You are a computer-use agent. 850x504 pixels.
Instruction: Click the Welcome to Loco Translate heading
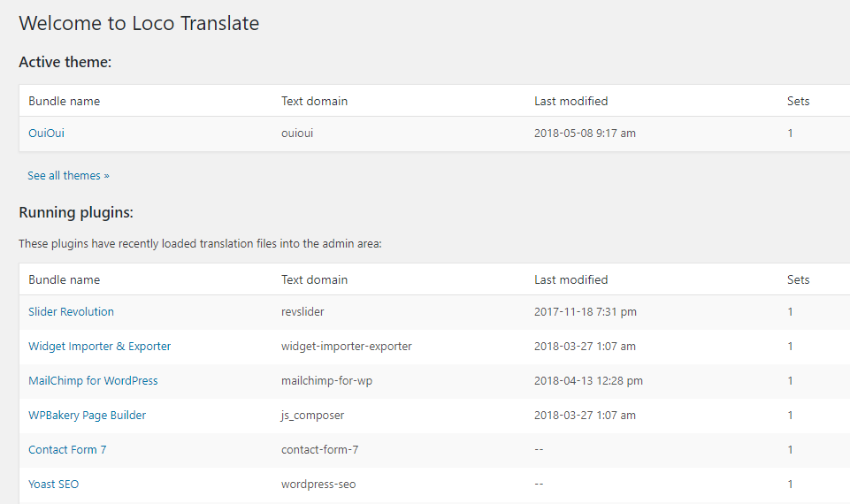139,23
